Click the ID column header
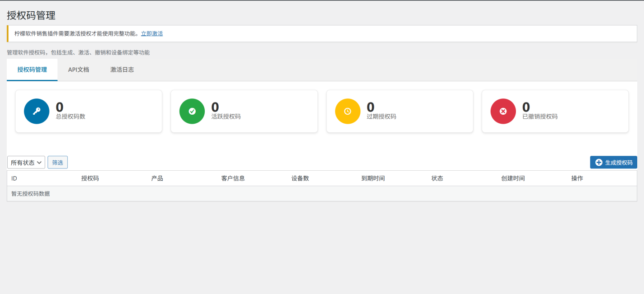Image resolution: width=644 pixels, height=294 pixels. click(14, 178)
